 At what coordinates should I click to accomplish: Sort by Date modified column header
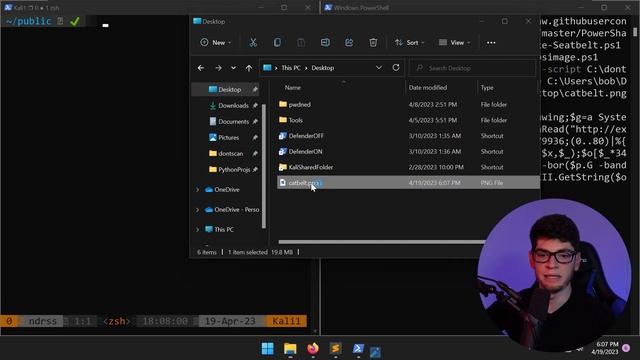pyautogui.click(x=428, y=88)
